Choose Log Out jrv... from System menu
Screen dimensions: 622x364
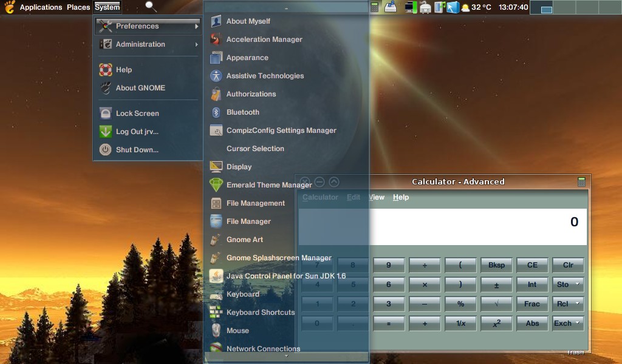point(148,132)
